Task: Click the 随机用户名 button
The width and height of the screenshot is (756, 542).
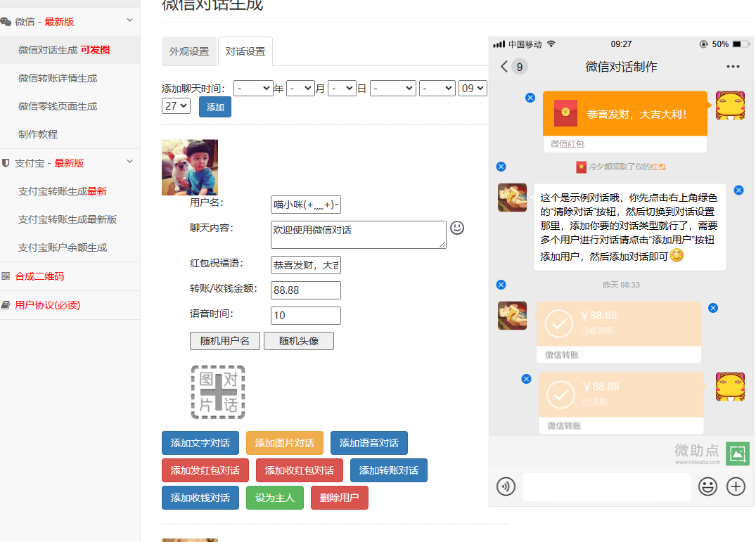Action: pyautogui.click(x=224, y=341)
